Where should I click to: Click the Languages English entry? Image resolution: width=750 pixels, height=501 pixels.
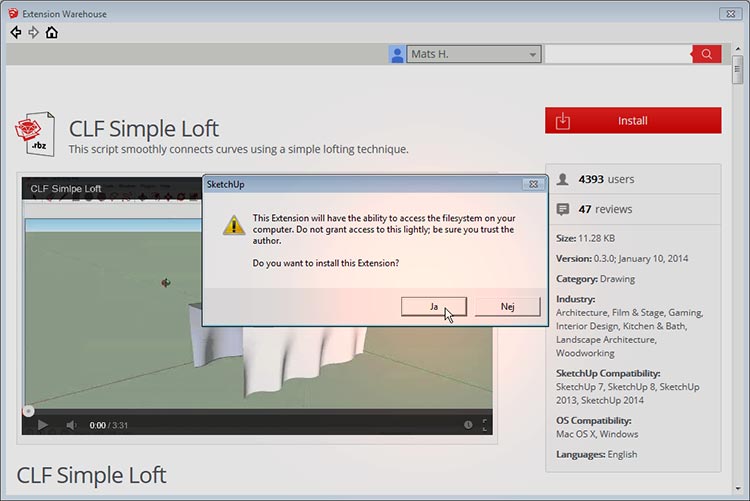coord(596,454)
